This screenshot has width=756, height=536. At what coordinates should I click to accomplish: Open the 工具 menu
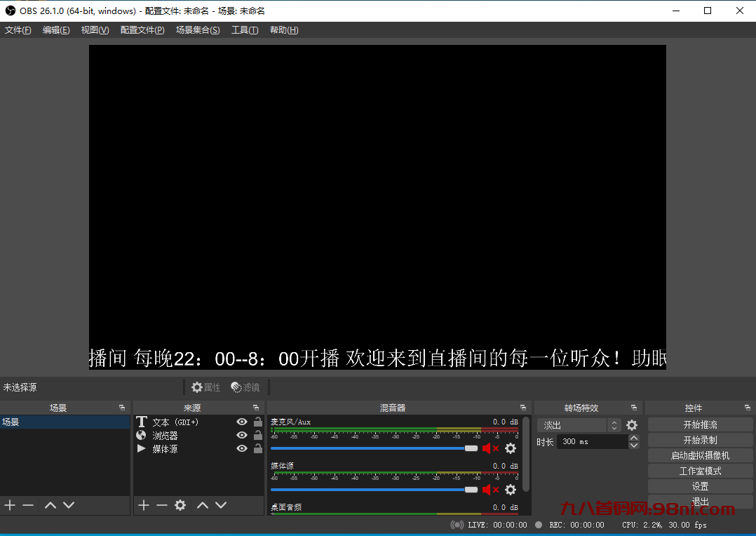tap(245, 29)
